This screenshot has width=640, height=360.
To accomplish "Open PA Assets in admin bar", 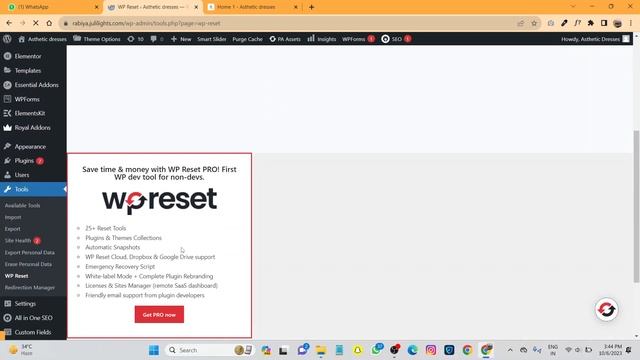I will point(285,39).
